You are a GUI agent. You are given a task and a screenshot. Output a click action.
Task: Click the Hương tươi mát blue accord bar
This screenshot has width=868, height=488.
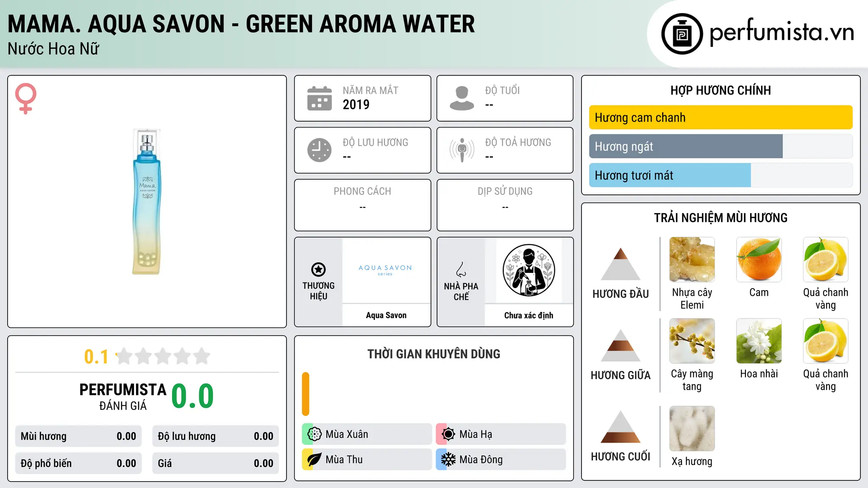pos(670,175)
